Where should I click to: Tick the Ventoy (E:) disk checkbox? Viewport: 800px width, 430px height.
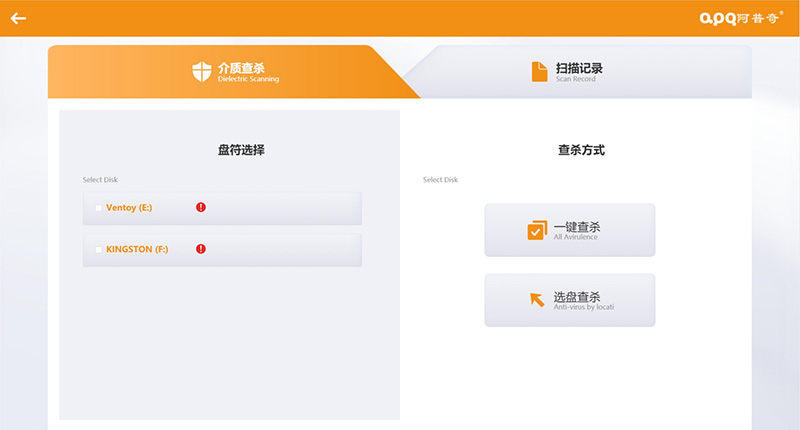coord(98,208)
